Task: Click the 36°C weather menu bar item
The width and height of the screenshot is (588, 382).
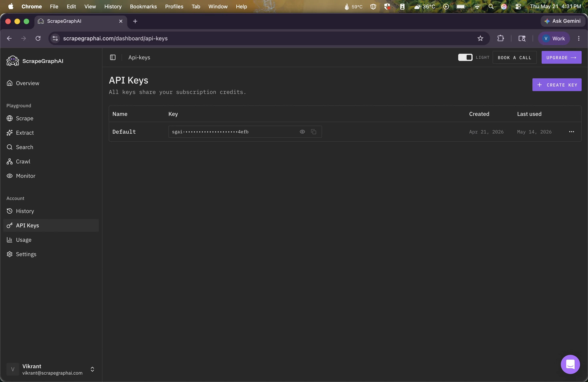Action: tap(425, 7)
